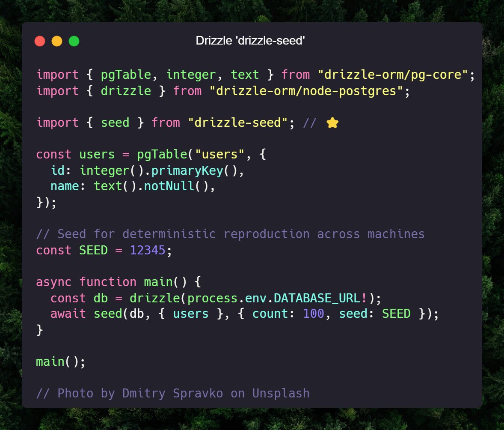504x430 pixels.
Task: Click the primaryKey() method call
Action: [x=194, y=170]
